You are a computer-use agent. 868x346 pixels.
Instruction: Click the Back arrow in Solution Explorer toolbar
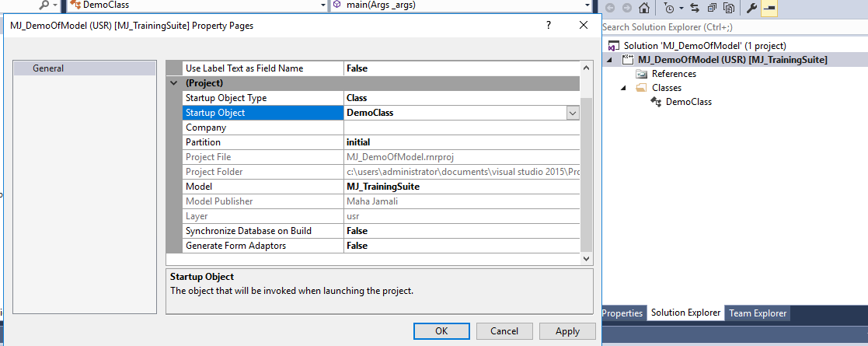click(x=611, y=8)
